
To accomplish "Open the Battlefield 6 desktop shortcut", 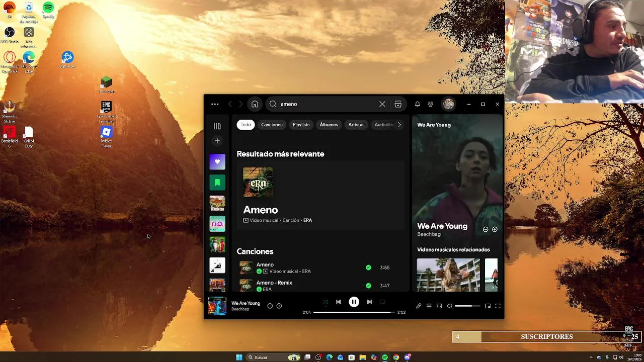I will pyautogui.click(x=10, y=137).
